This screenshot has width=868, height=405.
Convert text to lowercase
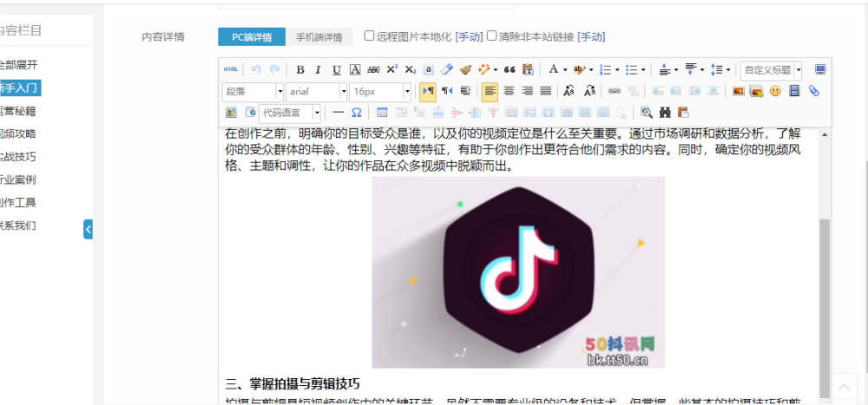click(x=589, y=91)
